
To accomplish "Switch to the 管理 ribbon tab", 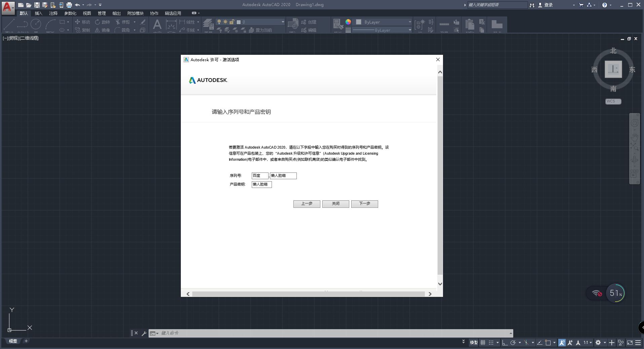I will click(x=102, y=13).
